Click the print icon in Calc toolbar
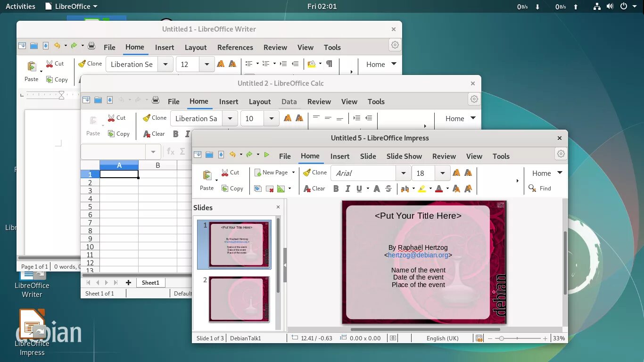 [156, 100]
